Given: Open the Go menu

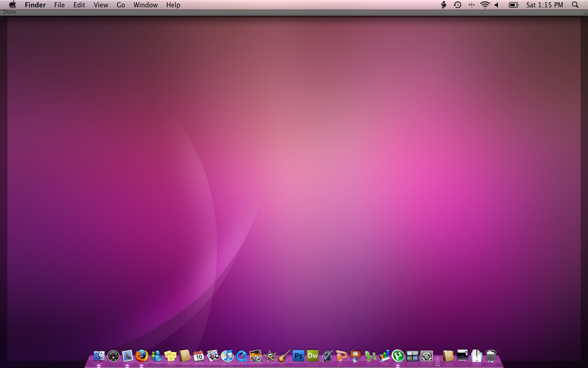Looking at the screenshot, I should click(121, 5).
